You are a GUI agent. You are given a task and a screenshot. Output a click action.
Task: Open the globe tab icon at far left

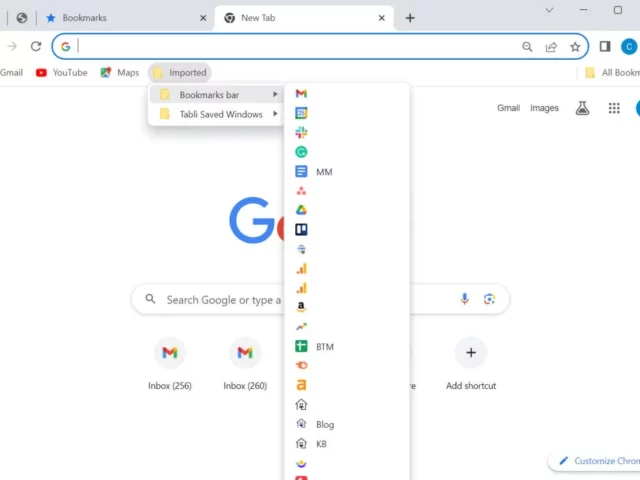[x=22, y=18]
